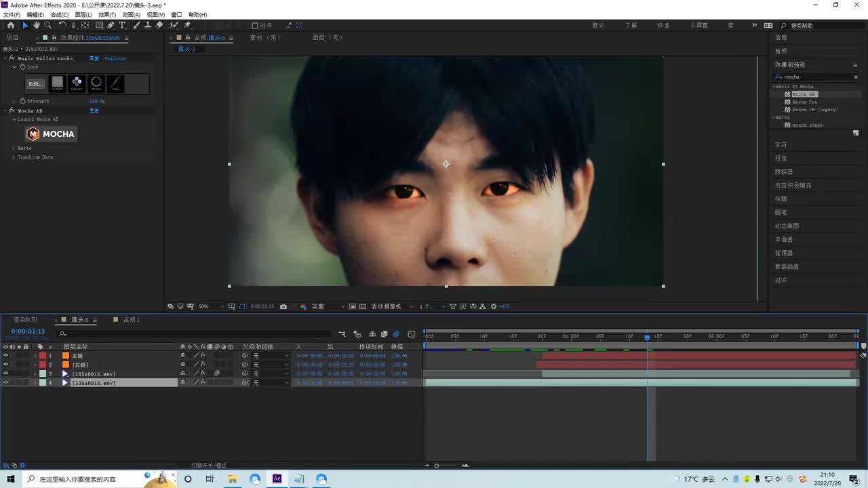Click the snapshot camera icon in viewer
The image size is (868, 488).
pyautogui.click(x=283, y=306)
